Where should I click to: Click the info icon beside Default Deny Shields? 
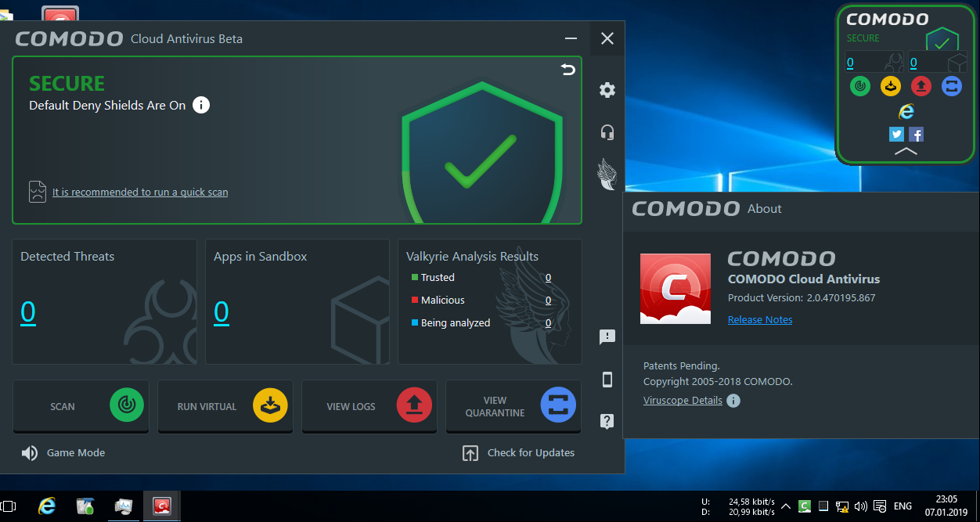coord(201,105)
